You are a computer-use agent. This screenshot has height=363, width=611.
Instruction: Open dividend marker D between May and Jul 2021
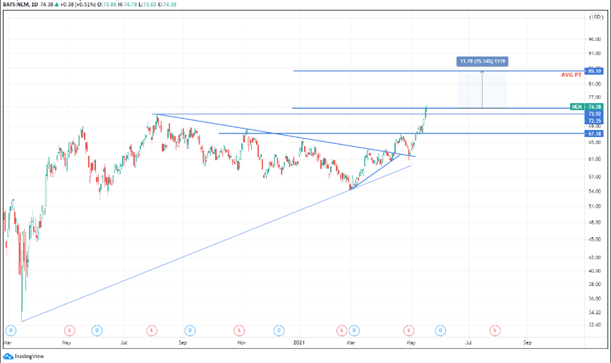[x=440, y=331]
